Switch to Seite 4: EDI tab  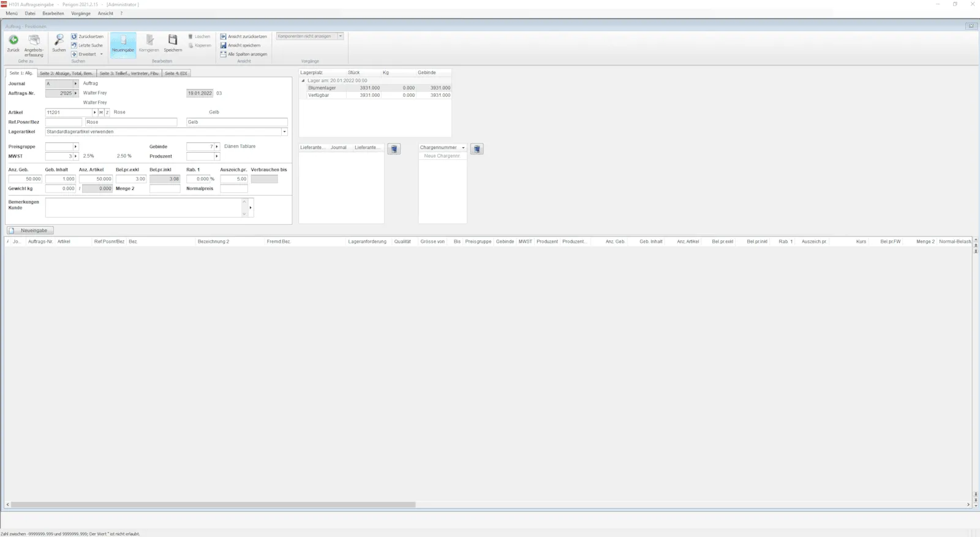176,73
